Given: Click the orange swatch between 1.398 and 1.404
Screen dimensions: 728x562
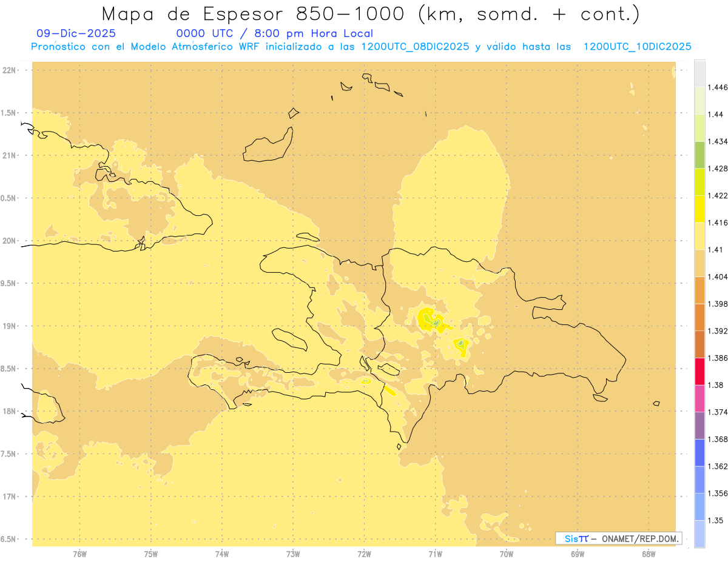Looking at the screenshot, I should pyautogui.click(x=699, y=290).
